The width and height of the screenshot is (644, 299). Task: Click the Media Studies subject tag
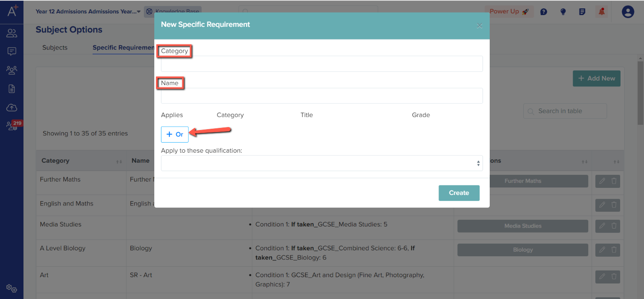pos(523,226)
